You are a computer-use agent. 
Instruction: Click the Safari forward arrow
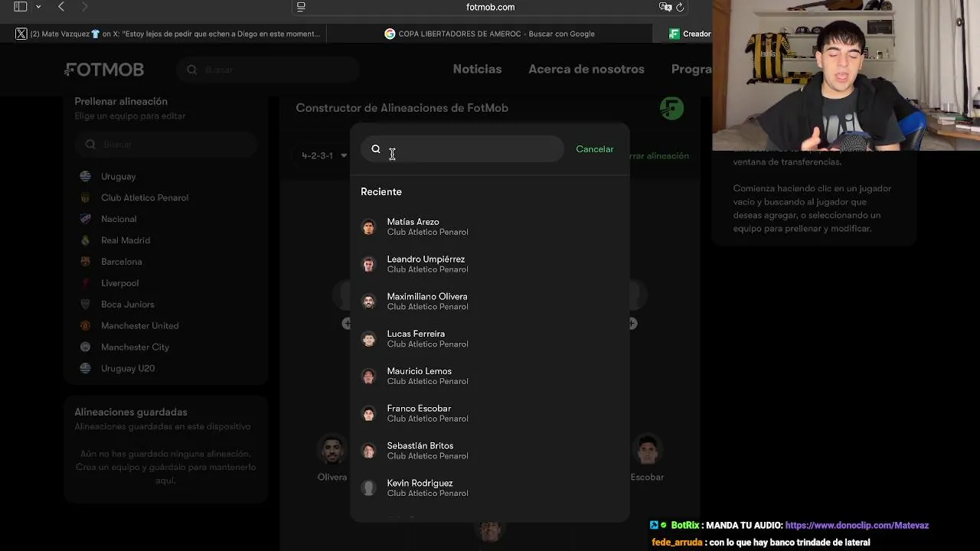84,7
